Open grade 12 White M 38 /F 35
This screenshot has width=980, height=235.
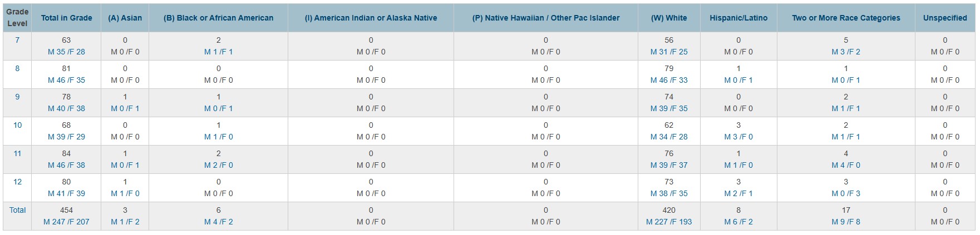668,193
